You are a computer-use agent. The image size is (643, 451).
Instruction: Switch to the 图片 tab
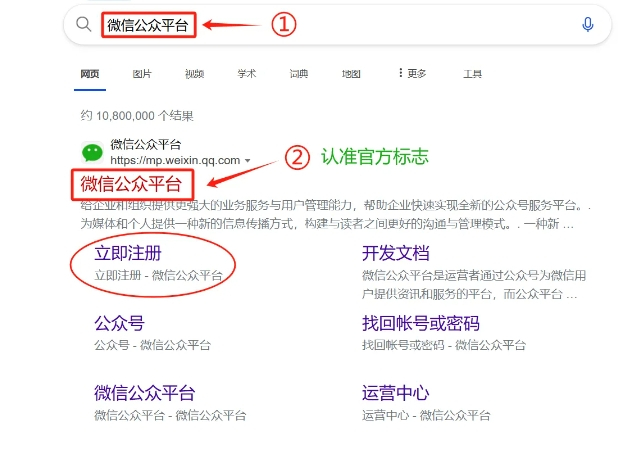[142, 74]
